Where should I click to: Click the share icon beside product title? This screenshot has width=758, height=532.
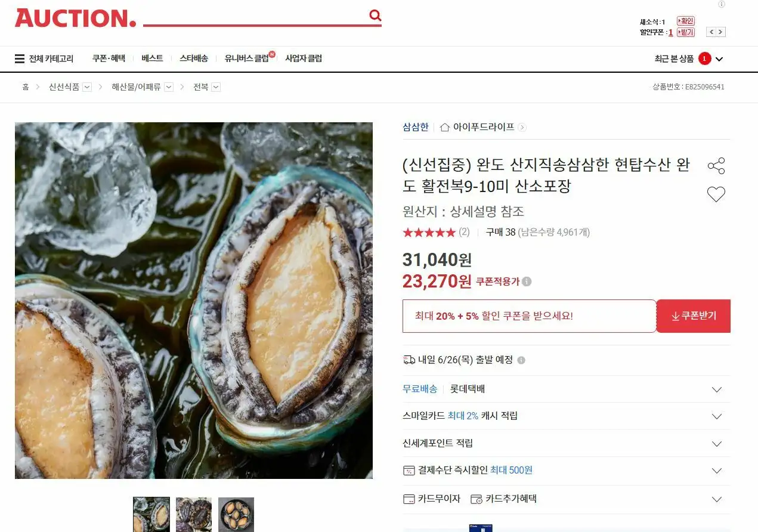pos(716,166)
